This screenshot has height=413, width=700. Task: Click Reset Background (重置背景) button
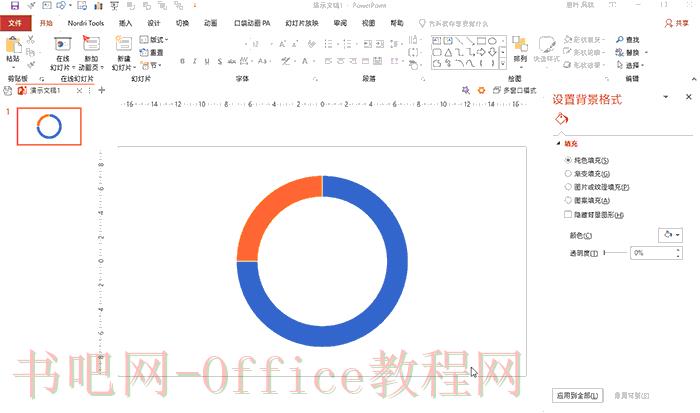point(631,396)
